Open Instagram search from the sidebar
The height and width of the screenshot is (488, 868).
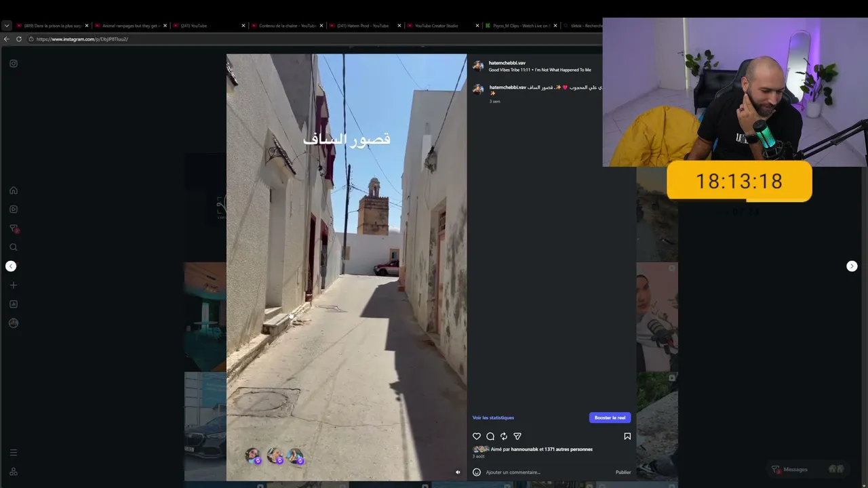pyautogui.click(x=13, y=247)
